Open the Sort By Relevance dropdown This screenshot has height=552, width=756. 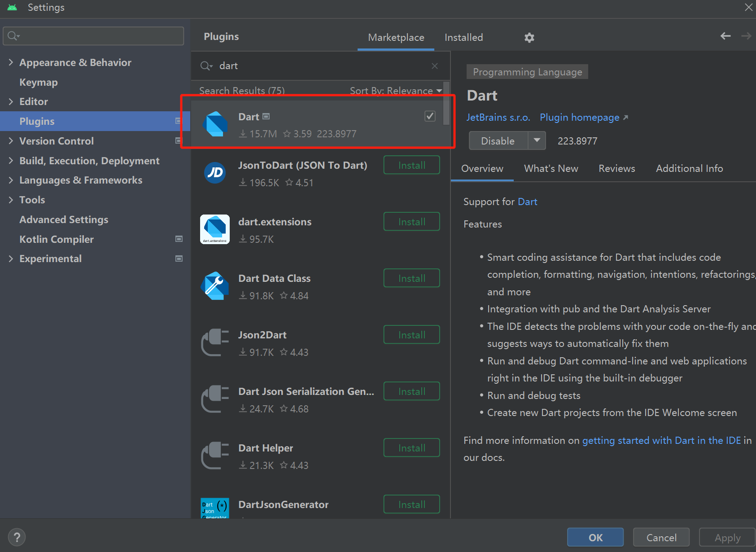(395, 91)
